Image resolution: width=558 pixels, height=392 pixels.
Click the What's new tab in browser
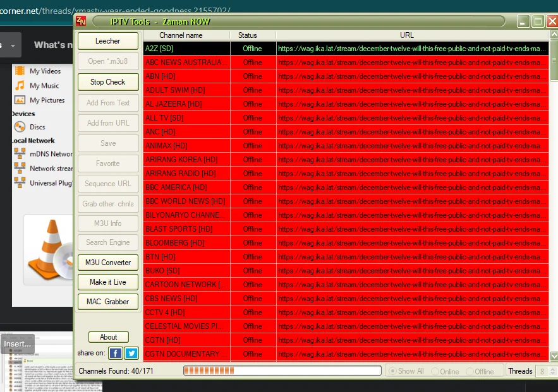(x=53, y=45)
